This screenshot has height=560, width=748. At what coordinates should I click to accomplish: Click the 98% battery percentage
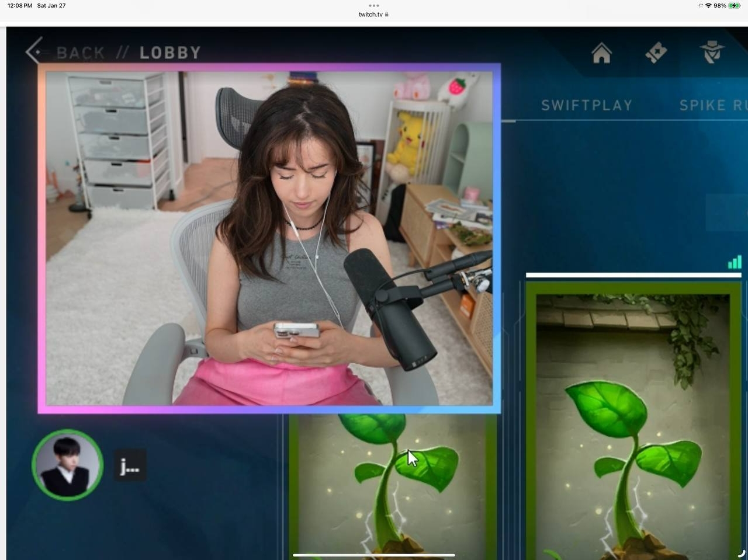tap(720, 5)
